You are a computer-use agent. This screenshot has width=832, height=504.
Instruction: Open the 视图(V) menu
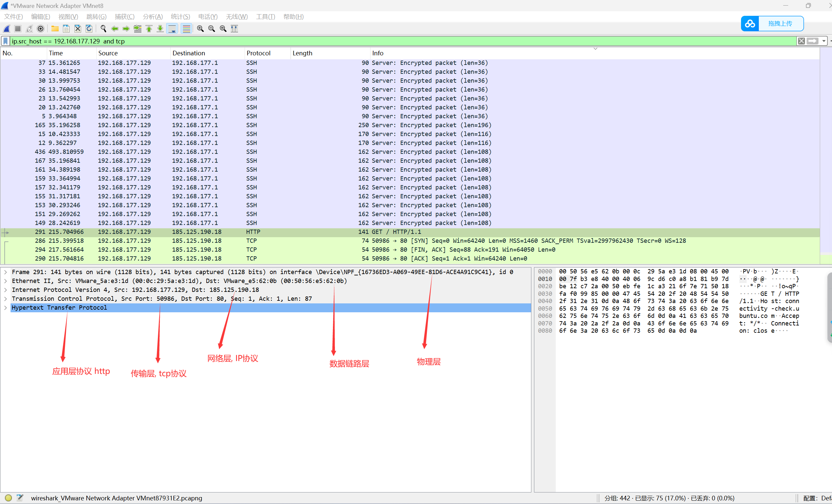click(x=68, y=16)
